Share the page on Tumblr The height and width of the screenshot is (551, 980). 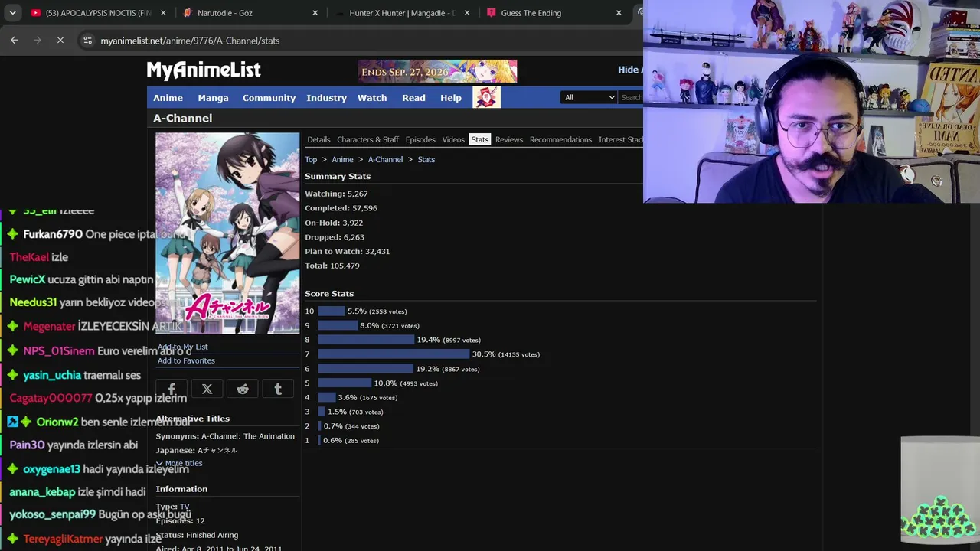tap(278, 389)
